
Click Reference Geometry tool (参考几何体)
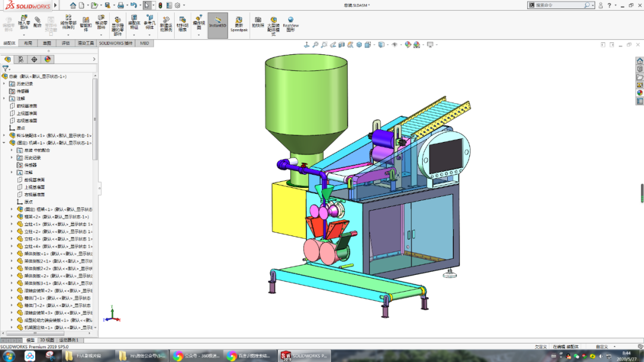point(150,23)
